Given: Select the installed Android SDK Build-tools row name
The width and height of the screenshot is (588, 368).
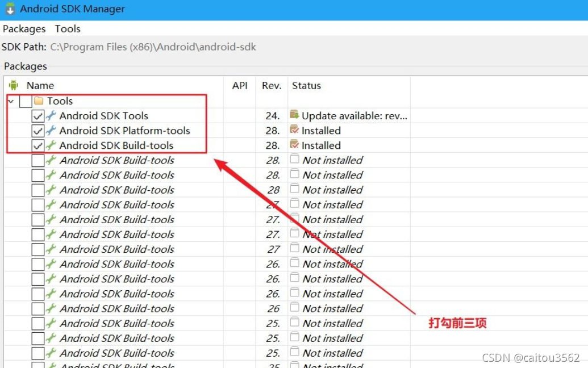Looking at the screenshot, I should (116, 145).
